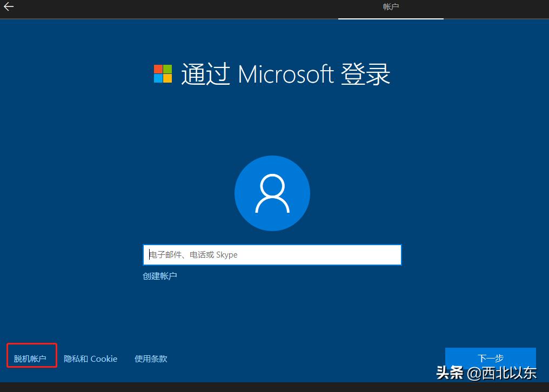Click the yellow square in the Microsoft logo
The height and width of the screenshot is (392, 549).
pos(168,79)
